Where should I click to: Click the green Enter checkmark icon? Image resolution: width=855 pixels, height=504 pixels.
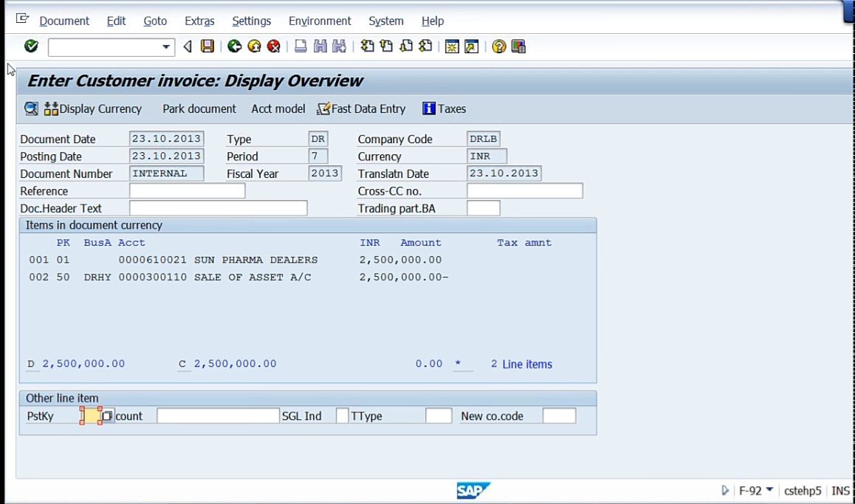[31, 46]
